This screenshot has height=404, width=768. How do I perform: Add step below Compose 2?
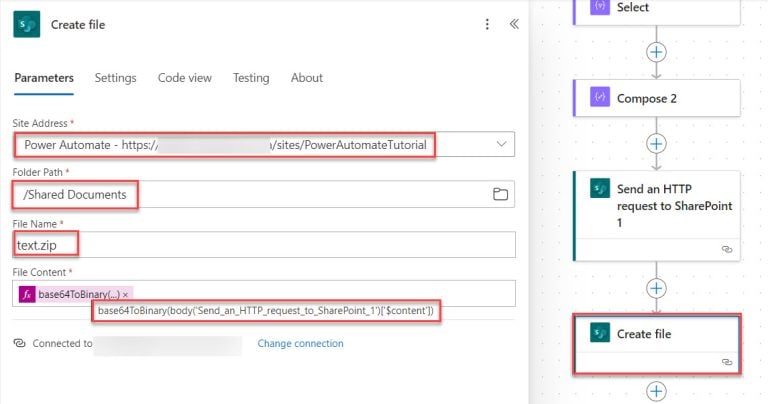pyautogui.click(x=656, y=143)
